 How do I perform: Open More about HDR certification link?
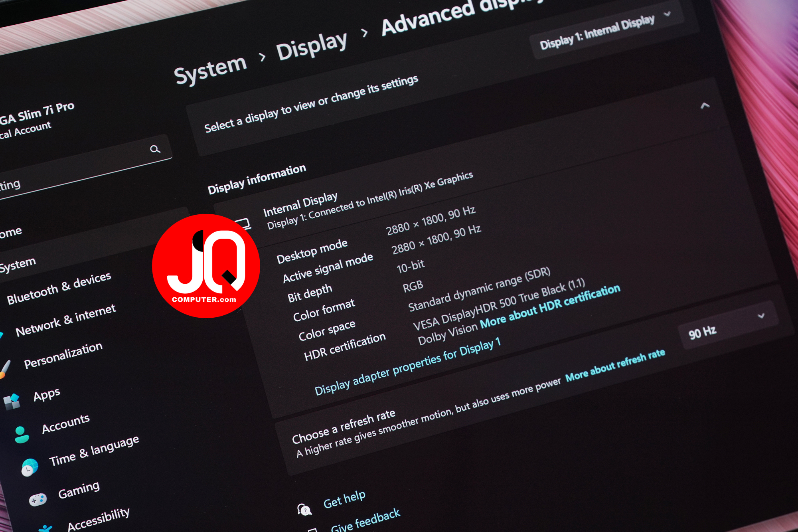(x=550, y=306)
